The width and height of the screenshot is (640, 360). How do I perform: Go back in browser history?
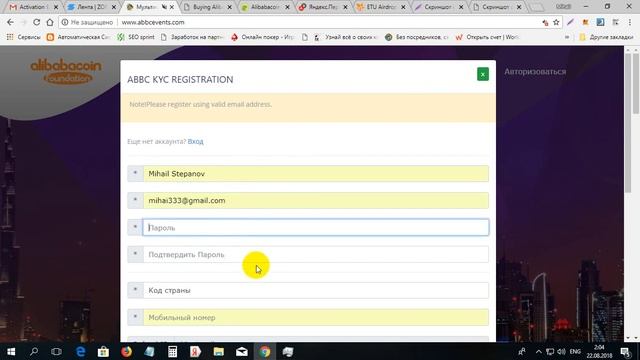coord(10,22)
